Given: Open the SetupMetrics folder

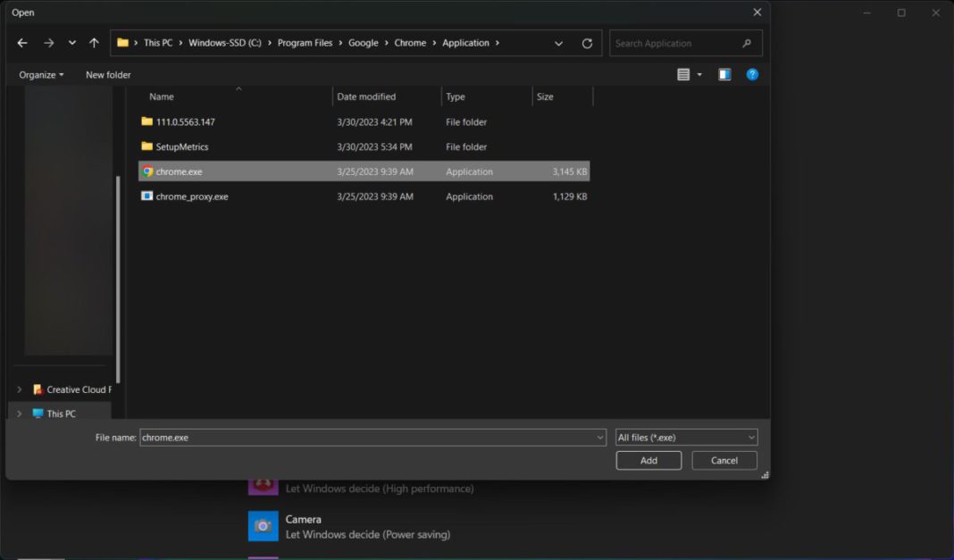Looking at the screenshot, I should 181,146.
